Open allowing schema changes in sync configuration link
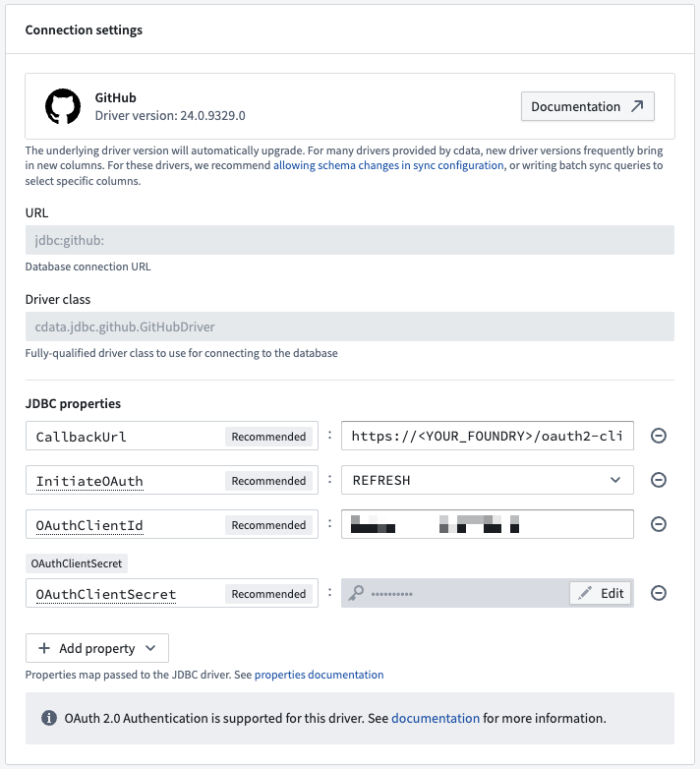 coord(388,165)
